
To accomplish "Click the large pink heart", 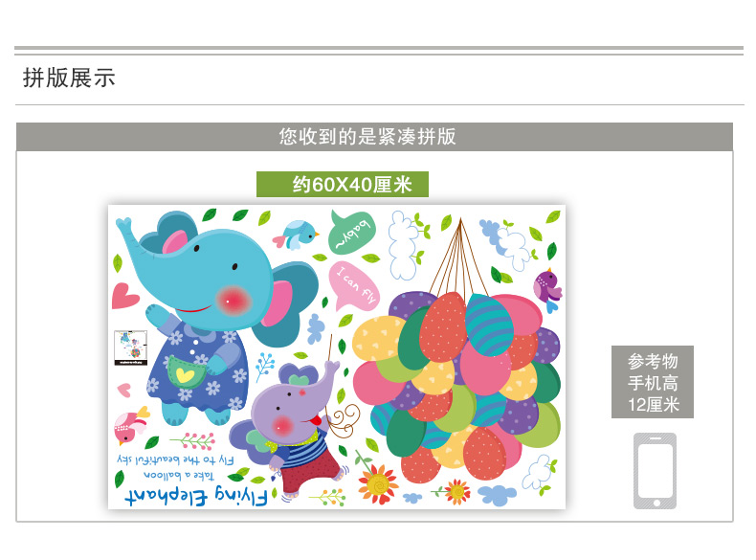I will click(x=124, y=296).
